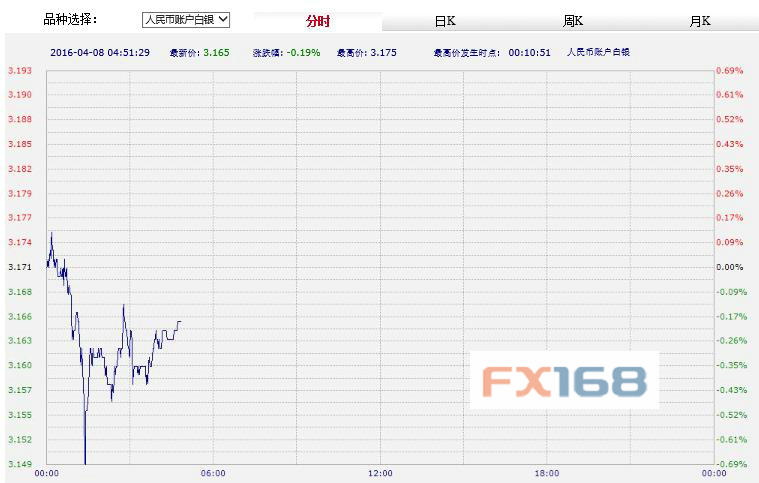Click the 18:00 time axis marker

click(546, 473)
